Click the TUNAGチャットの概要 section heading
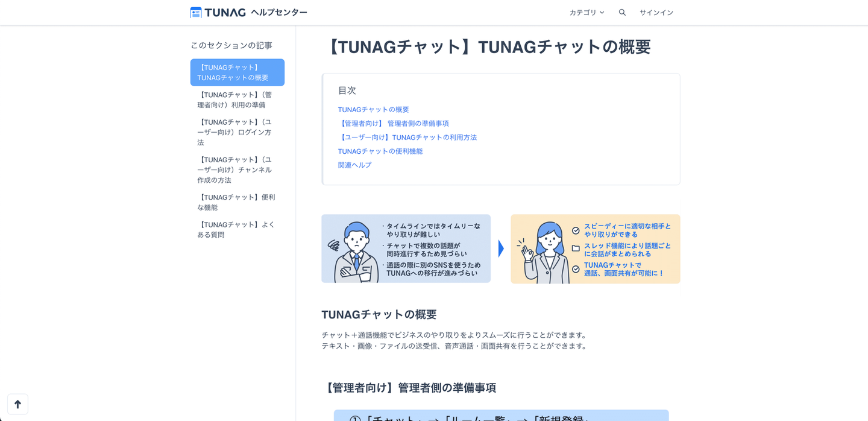The image size is (868, 421). (379, 314)
